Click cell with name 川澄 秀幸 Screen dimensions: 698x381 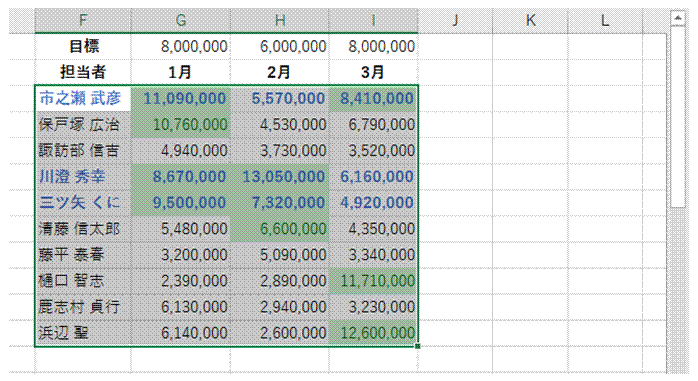tap(83, 177)
